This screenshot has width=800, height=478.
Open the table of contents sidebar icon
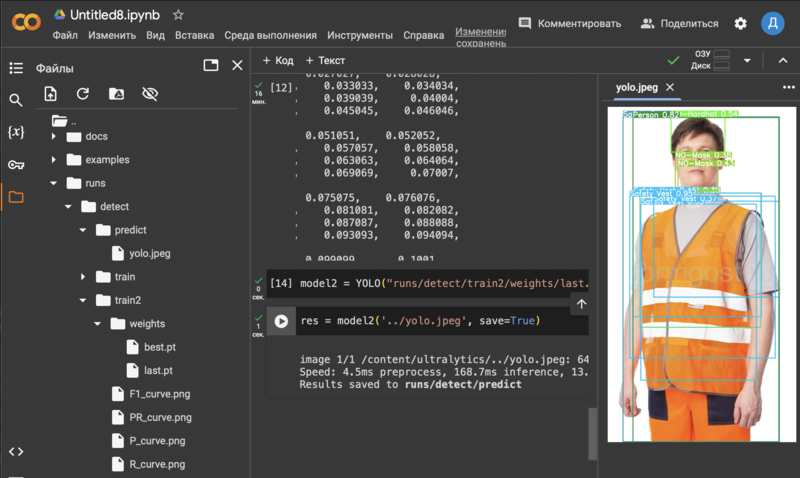coord(16,68)
